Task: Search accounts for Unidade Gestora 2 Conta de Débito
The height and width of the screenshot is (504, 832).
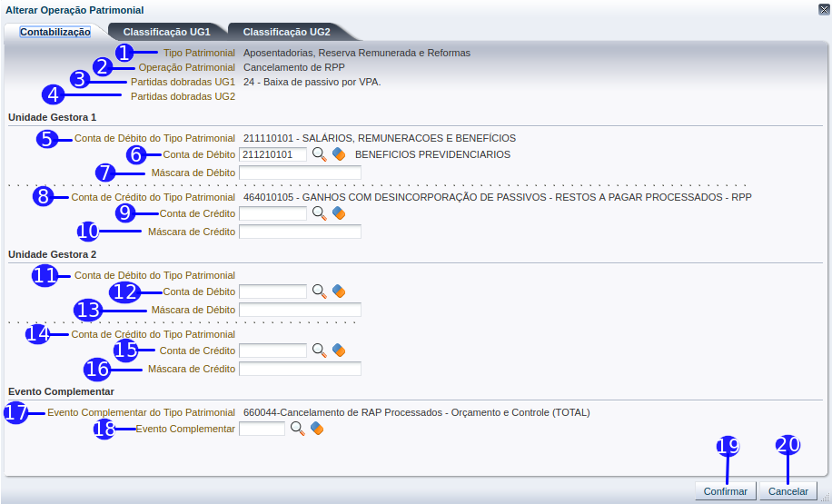Action: click(319, 292)
